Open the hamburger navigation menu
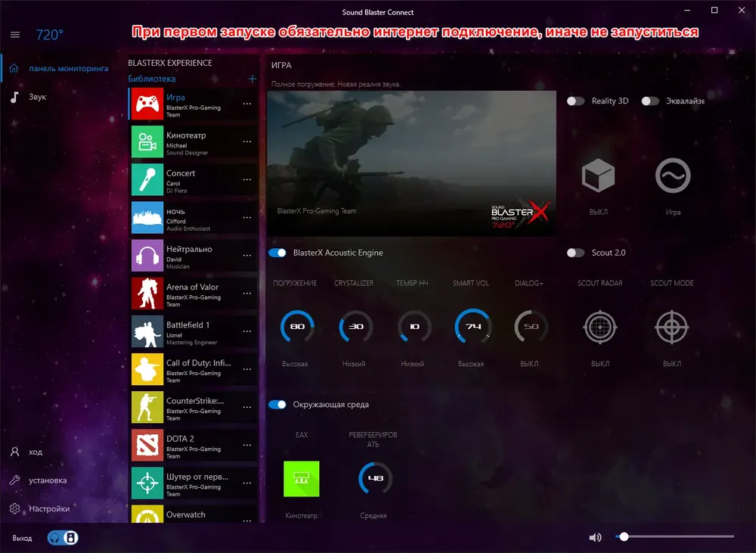Viewport: 756px width, 553px height. click(x=15, y=35)
